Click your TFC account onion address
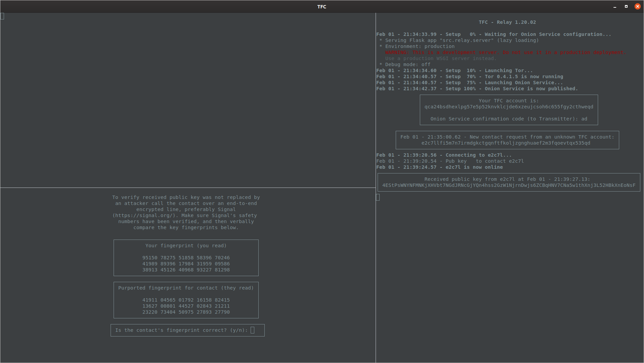Viewport: 644px width, 363px height. click(509, 107)
